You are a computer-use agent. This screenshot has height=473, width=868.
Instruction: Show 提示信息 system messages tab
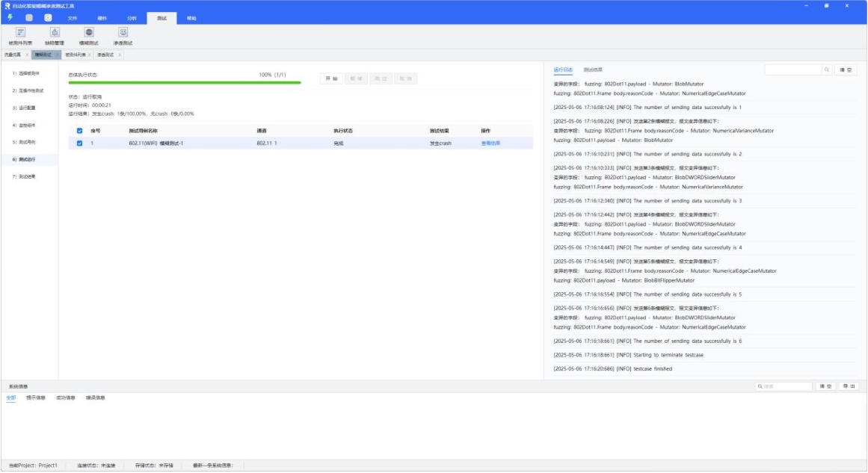36,398
